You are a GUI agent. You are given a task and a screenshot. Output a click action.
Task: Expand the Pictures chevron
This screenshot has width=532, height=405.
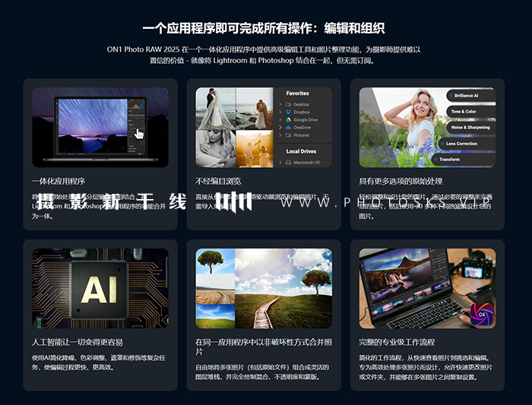click(280, 135)
